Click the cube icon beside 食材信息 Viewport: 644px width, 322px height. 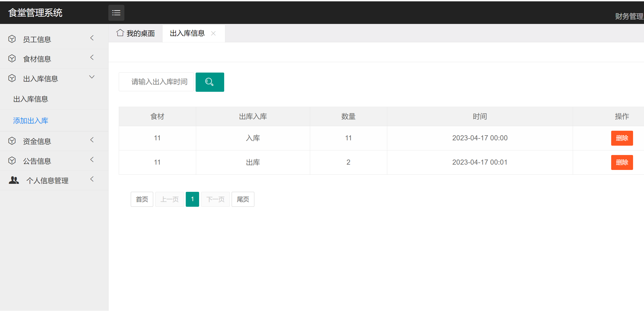click(12, 58)
